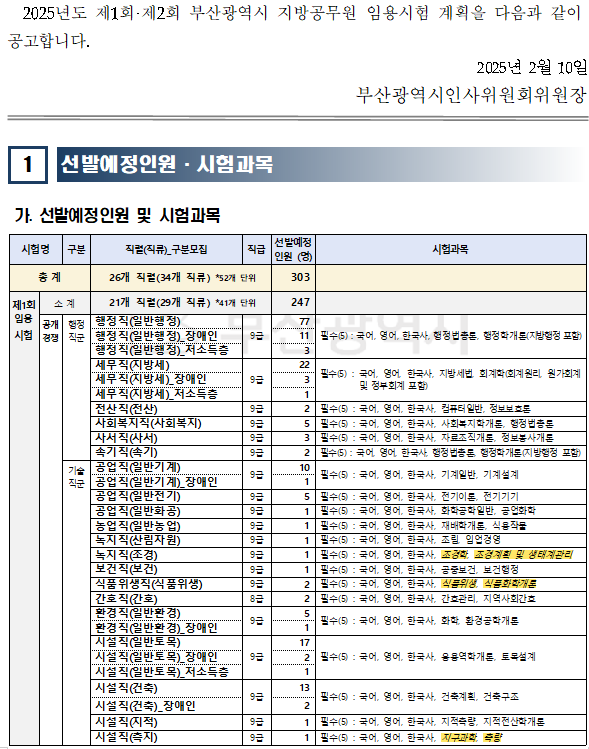
Task: Click '21개 직렬(29개 직류)' subtotal row text
Action: click(x=160, y=303)
